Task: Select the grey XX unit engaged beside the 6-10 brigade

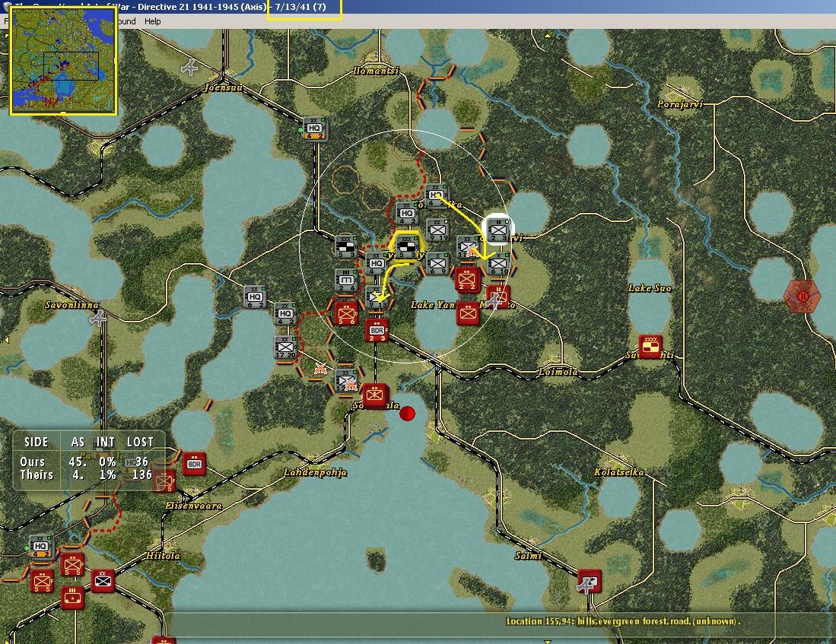Action: (x=468, y=247)
